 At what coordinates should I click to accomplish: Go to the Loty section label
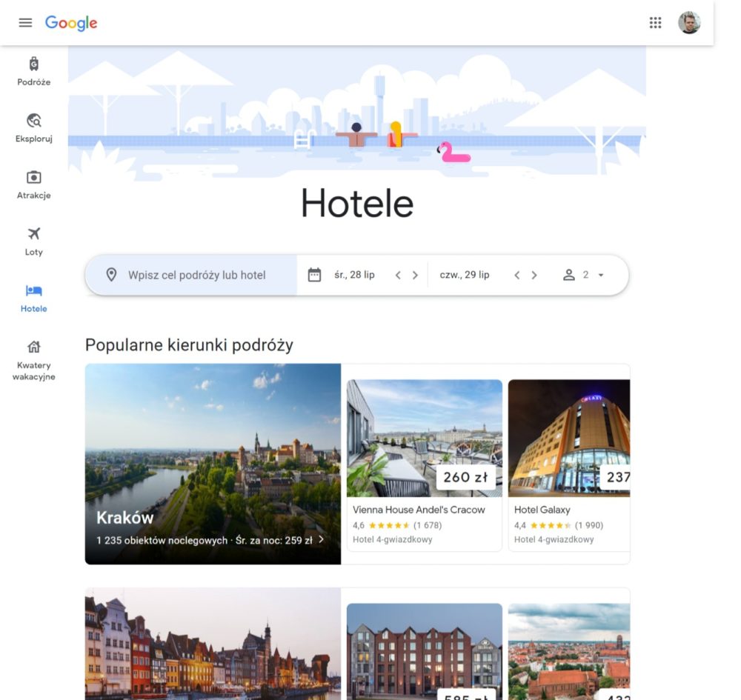34,253
